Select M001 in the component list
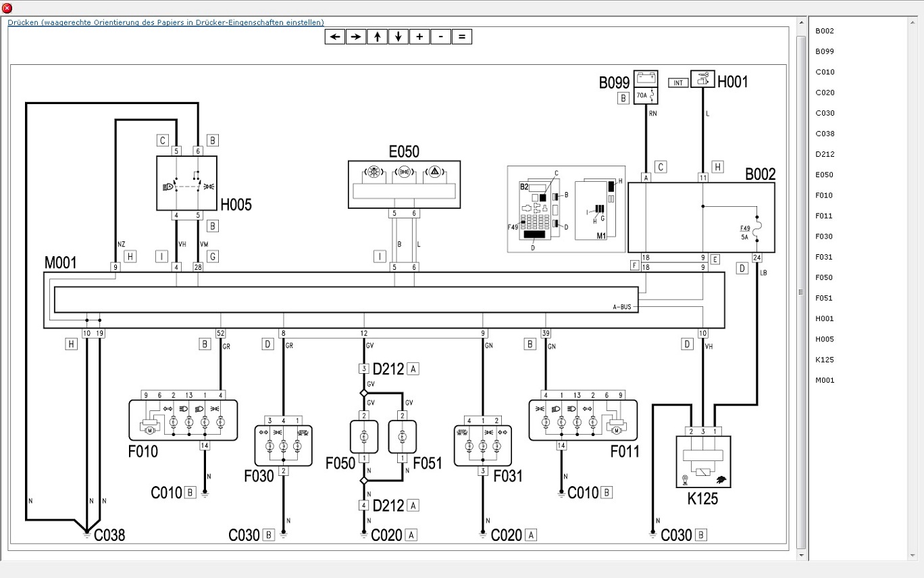 point(824,380)
